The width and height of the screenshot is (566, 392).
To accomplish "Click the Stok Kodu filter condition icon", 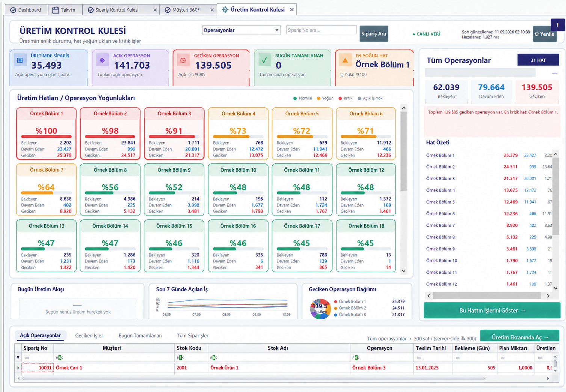I will point(180,357).
